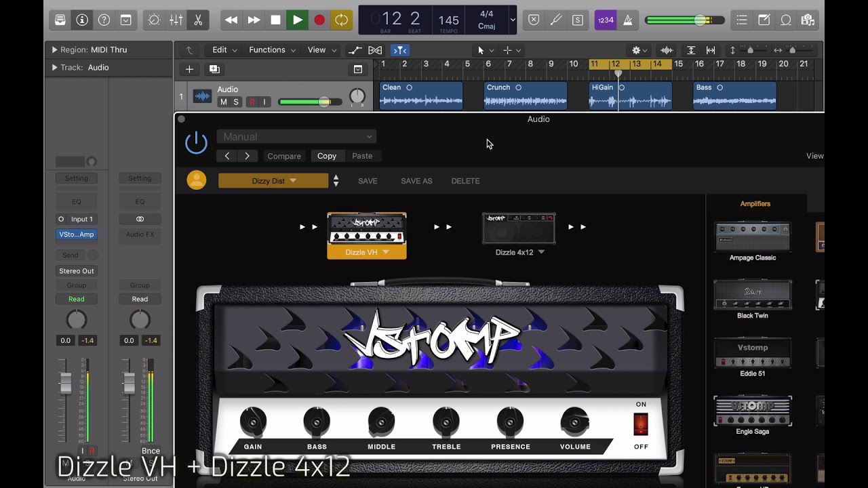Open the Manual preset dropdown
Screen dimensions: 868x488
click(296, 137)
